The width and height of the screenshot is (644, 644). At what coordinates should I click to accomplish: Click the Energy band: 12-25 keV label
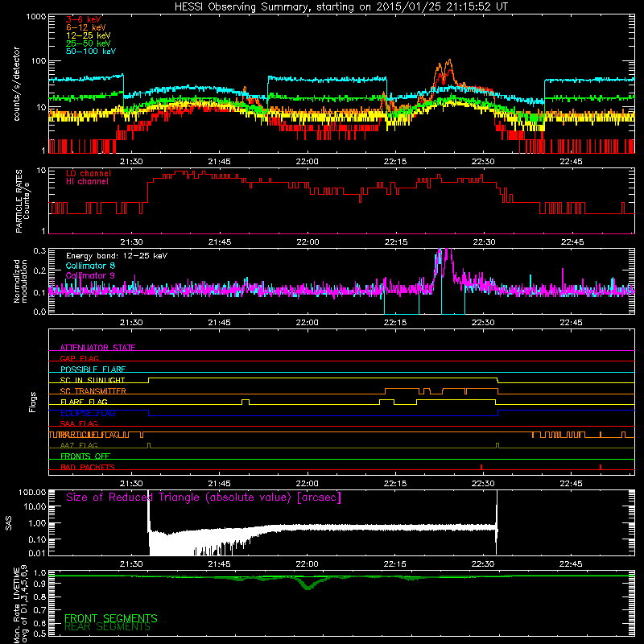tap(117, 256)
